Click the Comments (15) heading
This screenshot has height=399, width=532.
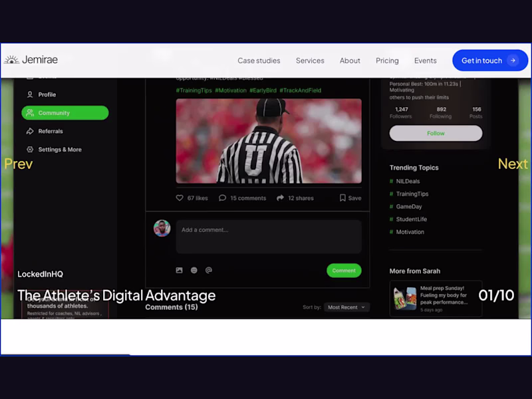172,307
